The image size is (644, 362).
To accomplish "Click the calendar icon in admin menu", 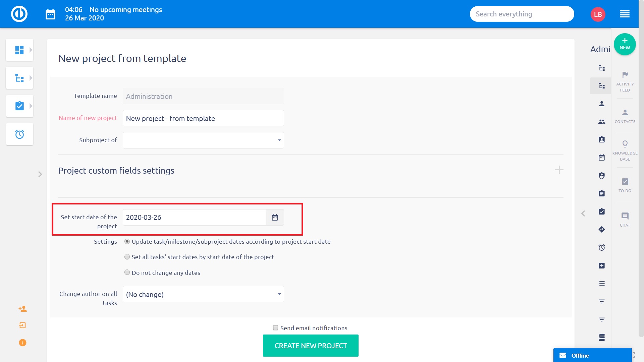I will (602, 158).
